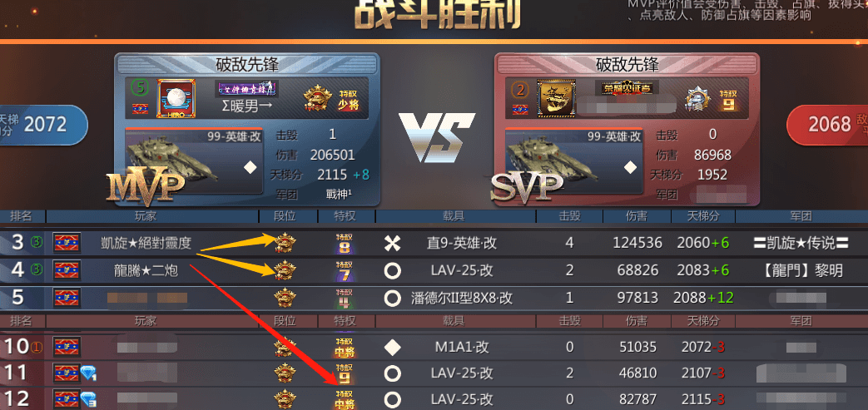The width and height of the screenshot is (868, 410).
Task: Click the X vehicle-type icon beside 直9-英雄·改
Action: pyautogui.click(x=393, y=243)
